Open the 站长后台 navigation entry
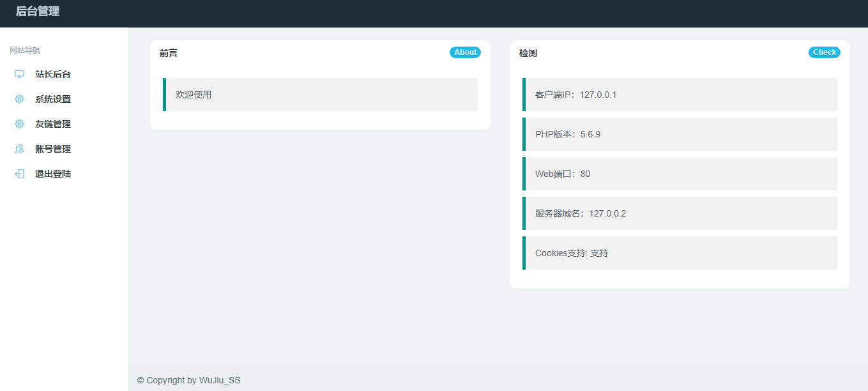The height and width of the screenshot is (391, 868). click(x=53, y=73)
